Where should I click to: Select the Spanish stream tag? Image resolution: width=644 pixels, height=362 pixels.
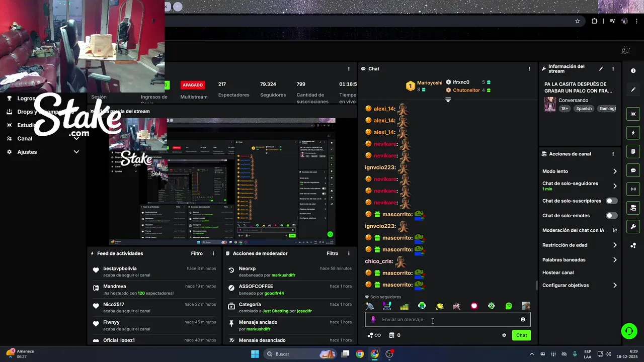[x=584, y=109]
